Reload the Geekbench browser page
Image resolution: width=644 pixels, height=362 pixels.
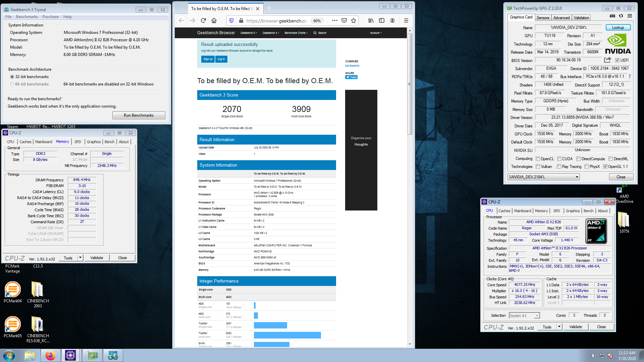[203, 21]
